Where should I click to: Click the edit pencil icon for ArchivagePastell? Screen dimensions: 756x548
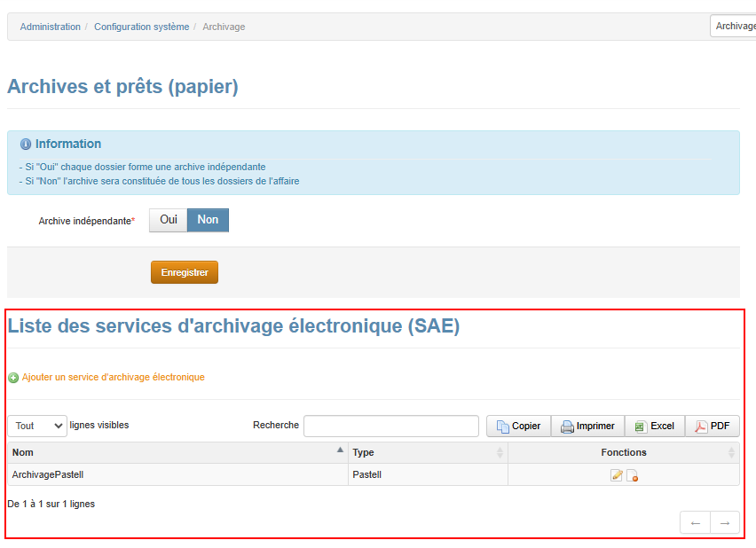tap(616, 475)
